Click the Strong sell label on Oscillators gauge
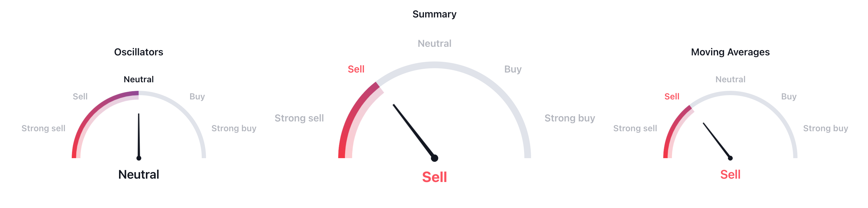This screenshot has width=868, height=208. 43,128
